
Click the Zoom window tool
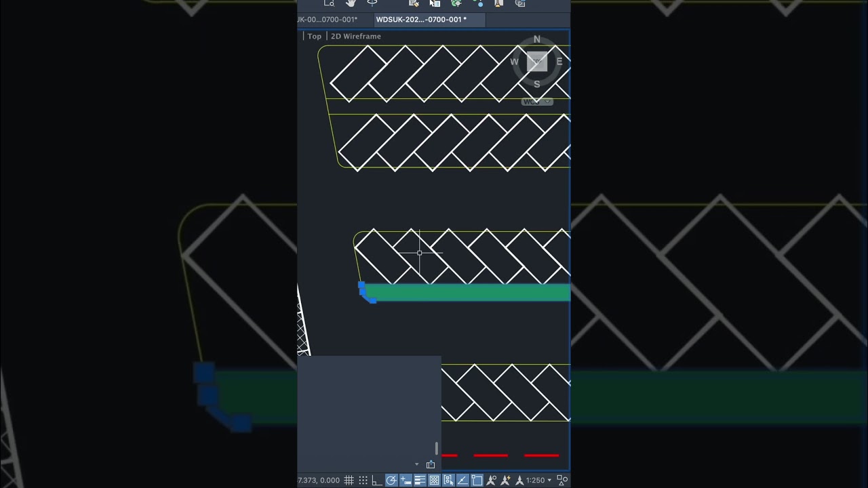tap(330, 3)
